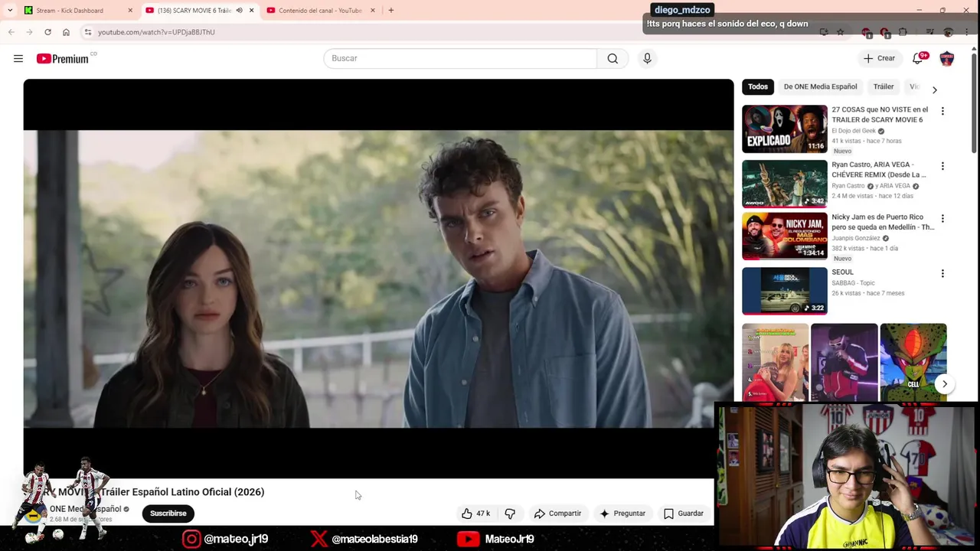Open Chrome three-dot menu
The height and width of the screenshot is (551, 980).
point(966,32)
